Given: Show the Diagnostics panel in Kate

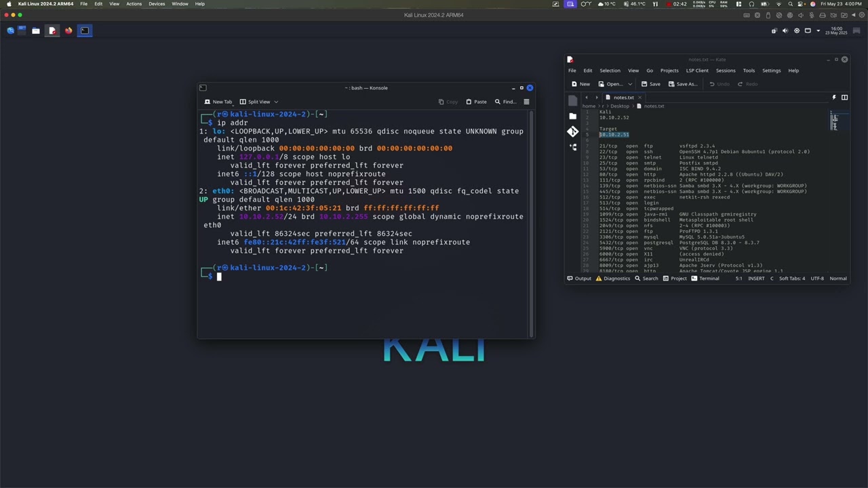Looking at the screenshot, I should tap(613, 279).
